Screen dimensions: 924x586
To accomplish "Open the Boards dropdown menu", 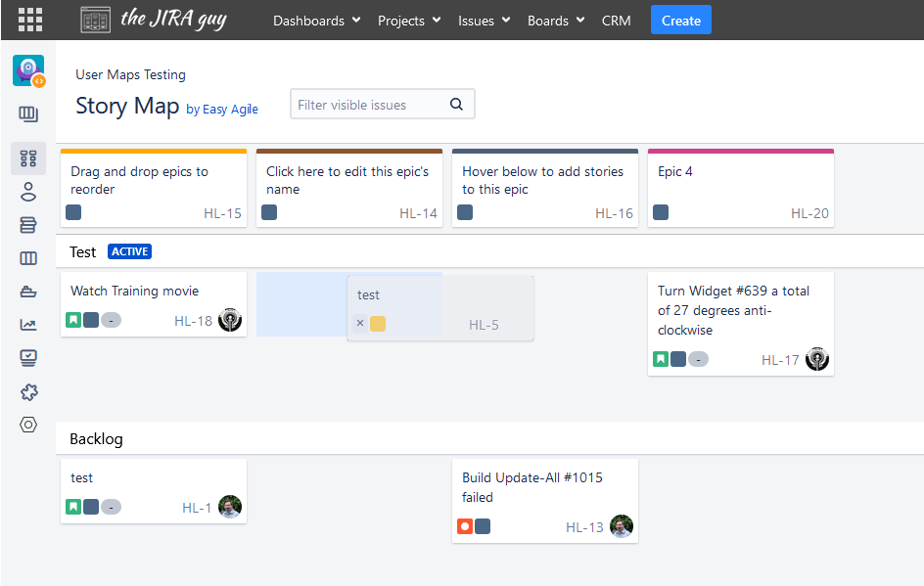I will point(555,21).
